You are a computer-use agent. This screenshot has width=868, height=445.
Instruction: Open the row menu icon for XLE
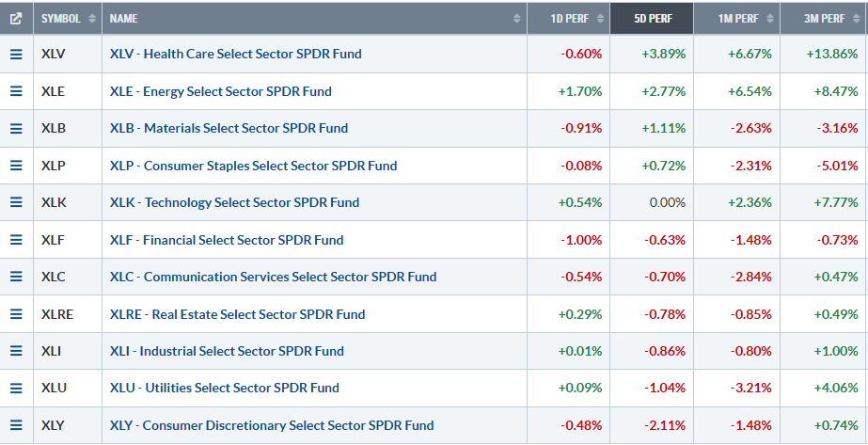16,91
